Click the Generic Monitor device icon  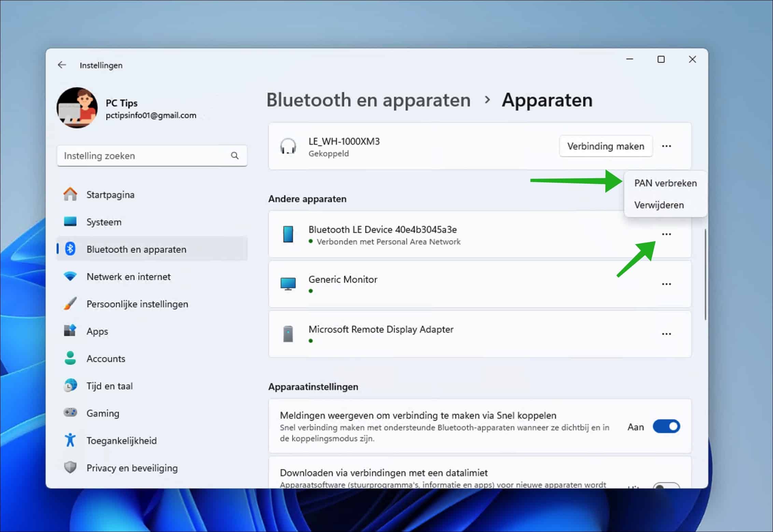pos(289,284)
